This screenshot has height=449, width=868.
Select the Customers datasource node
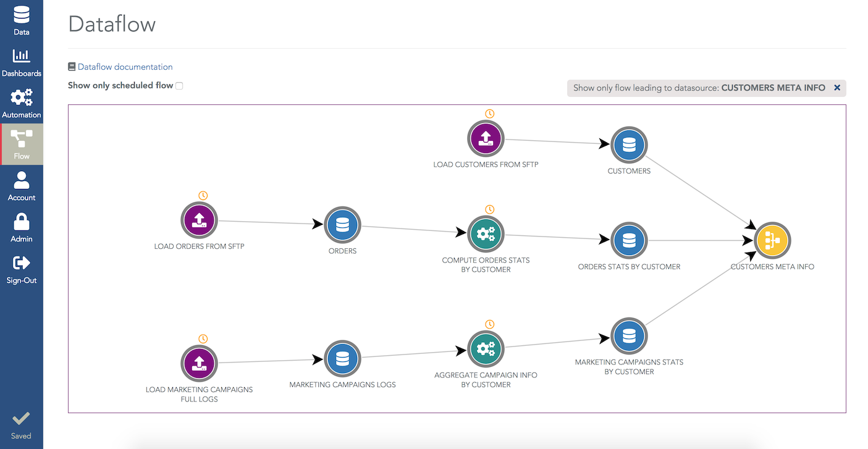pos(629,145)
